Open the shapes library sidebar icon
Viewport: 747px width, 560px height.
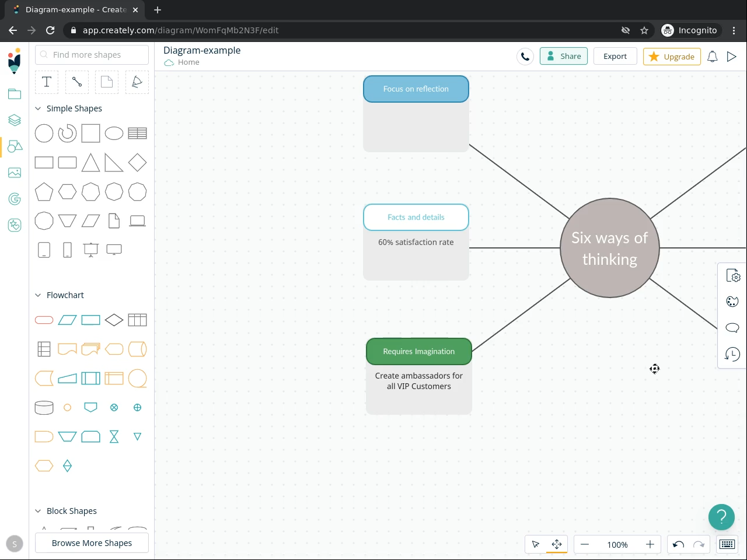pyautogui.click(x=15, y=146)
